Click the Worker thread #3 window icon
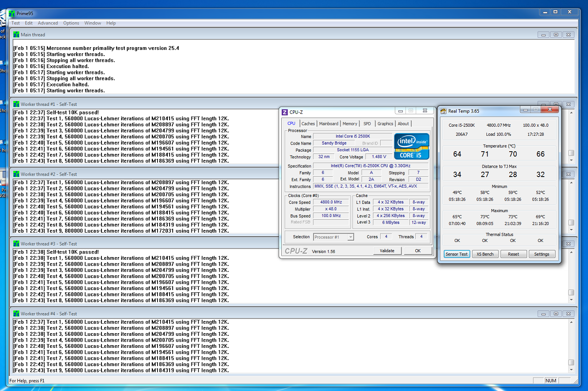Viewport: 588px width, 391px height. (16, 244)
